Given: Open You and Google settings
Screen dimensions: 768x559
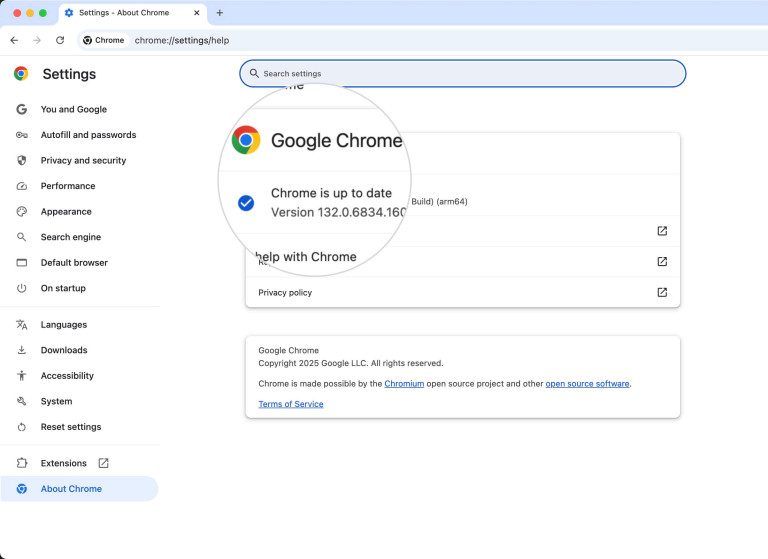Looking at the screenshot, I should [x=73, y=109].
